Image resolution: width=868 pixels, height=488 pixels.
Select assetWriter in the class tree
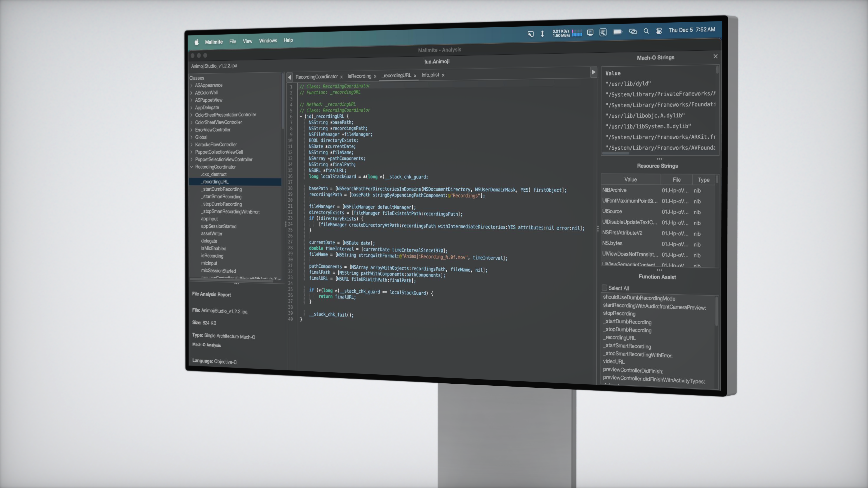(212, 234)
